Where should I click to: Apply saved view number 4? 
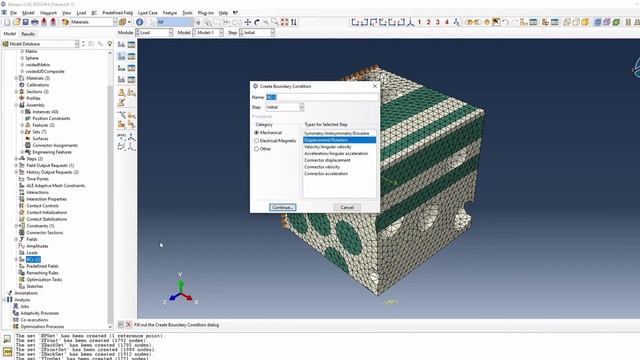click(447, 22)
